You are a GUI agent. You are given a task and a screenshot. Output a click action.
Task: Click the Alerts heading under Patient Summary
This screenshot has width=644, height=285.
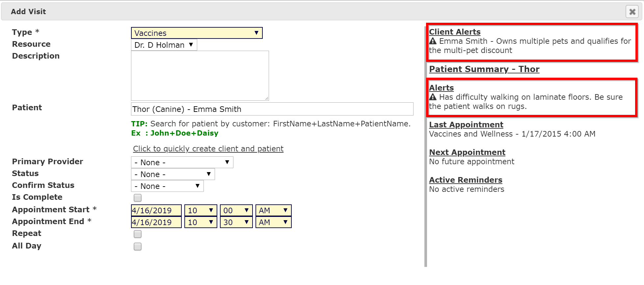click(x=441, y=88)
